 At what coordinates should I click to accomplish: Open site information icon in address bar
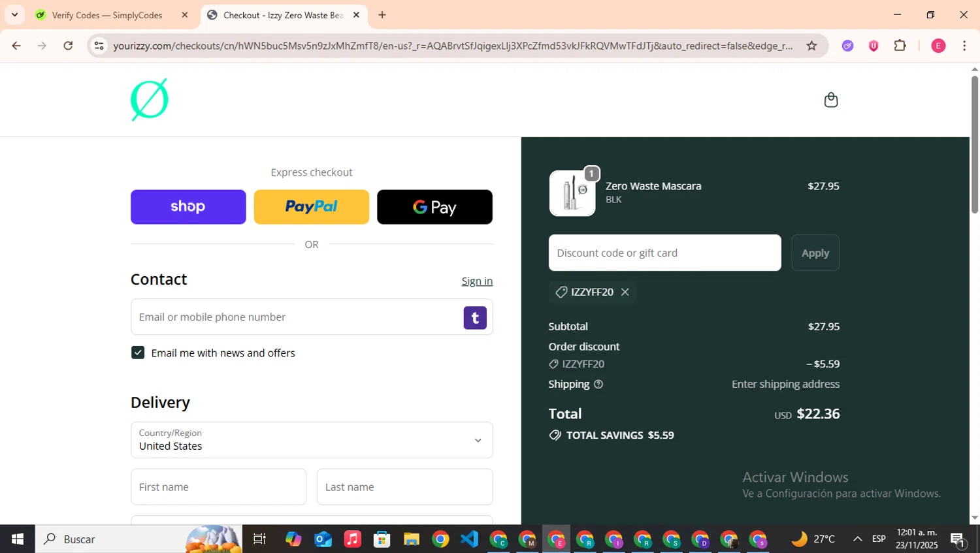point(99,46)
